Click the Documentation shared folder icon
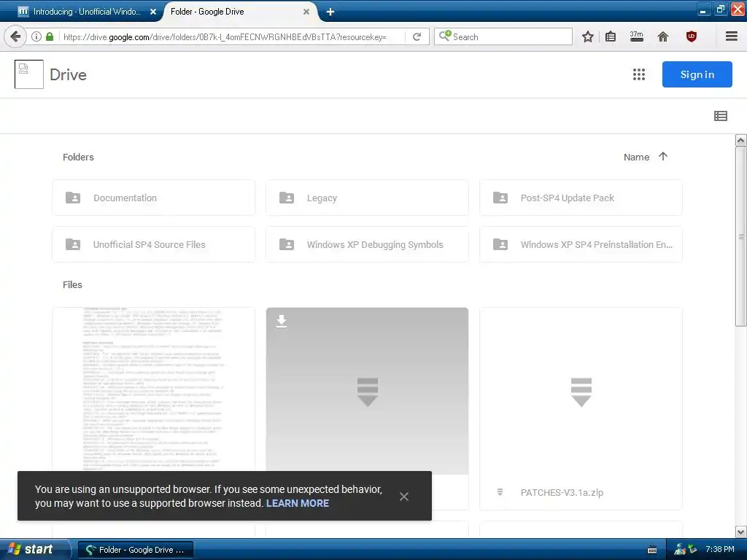 click(x=73, y=198)
